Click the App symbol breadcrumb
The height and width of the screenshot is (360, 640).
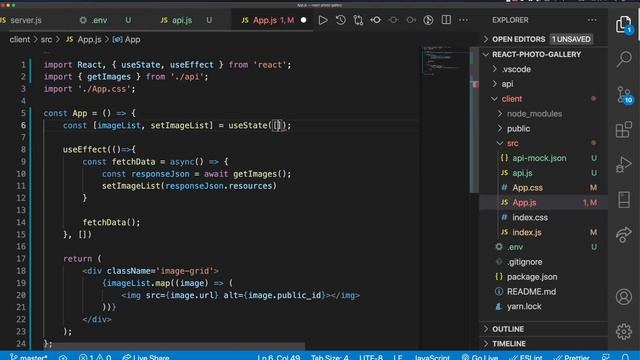pos(127,40)
